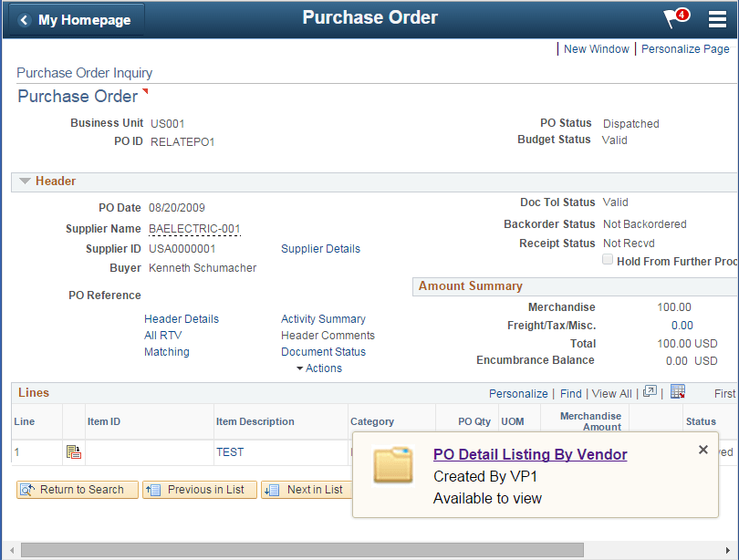Open the Personalize Page link
This screenshot has height=560, width=739.
[685, 48]
